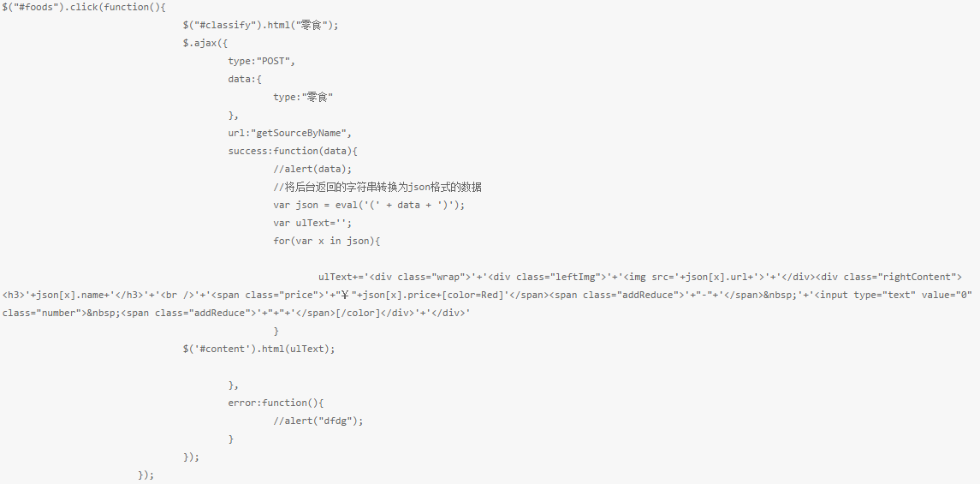Click the "#classify" html assignment line
Image resolution: width=980 pixels, height=484 pixels.
260,25
